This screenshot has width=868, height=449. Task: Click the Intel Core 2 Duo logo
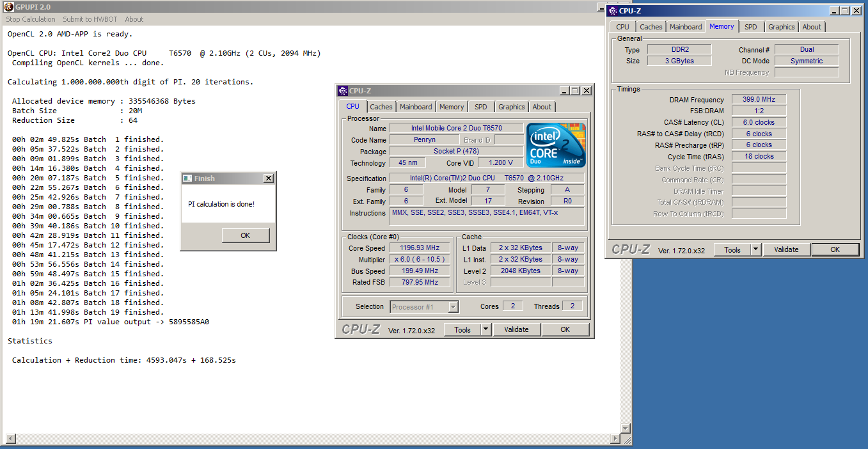point(556,145)
